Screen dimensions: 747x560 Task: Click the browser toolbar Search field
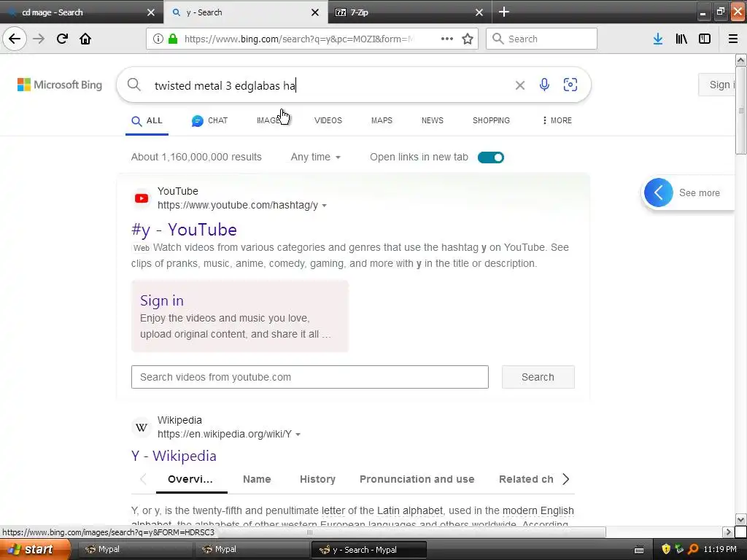pos(542,39)
